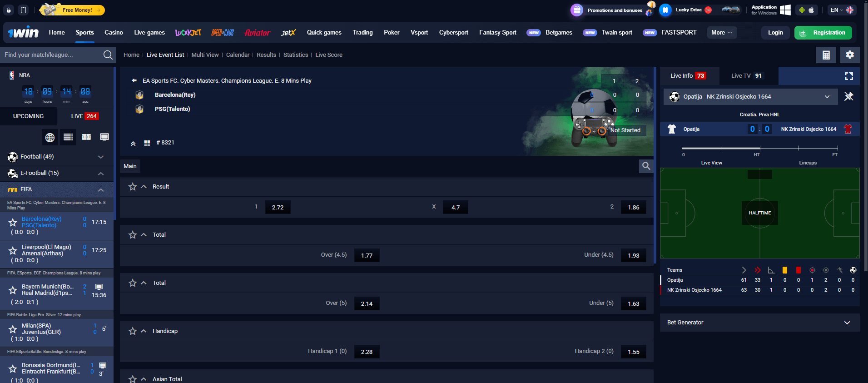Favorite the Milan(SPA) vs Juventus(GER) match
The width and height of the screenshot is (868, 383).
point(13,329)
